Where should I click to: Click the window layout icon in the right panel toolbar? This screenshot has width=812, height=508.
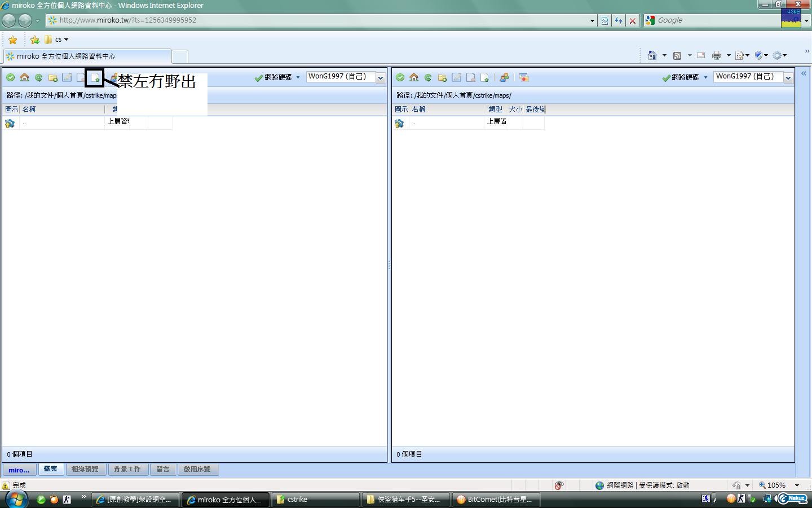524,78
